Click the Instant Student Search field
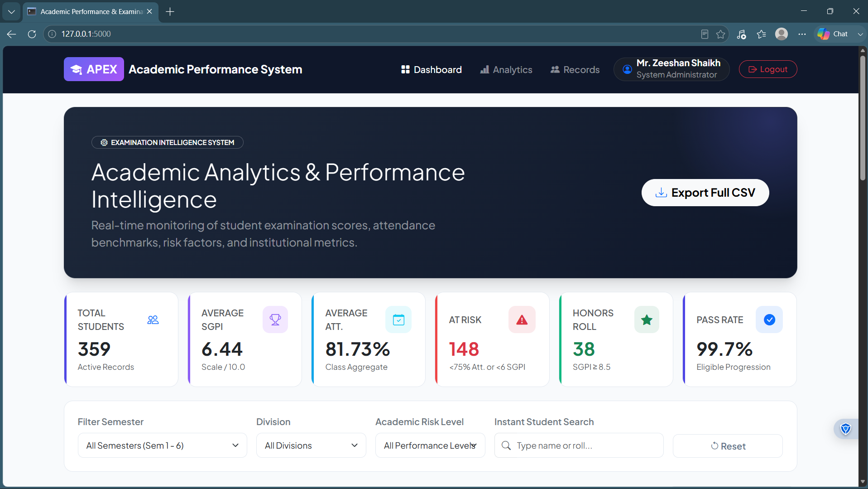 579,445
